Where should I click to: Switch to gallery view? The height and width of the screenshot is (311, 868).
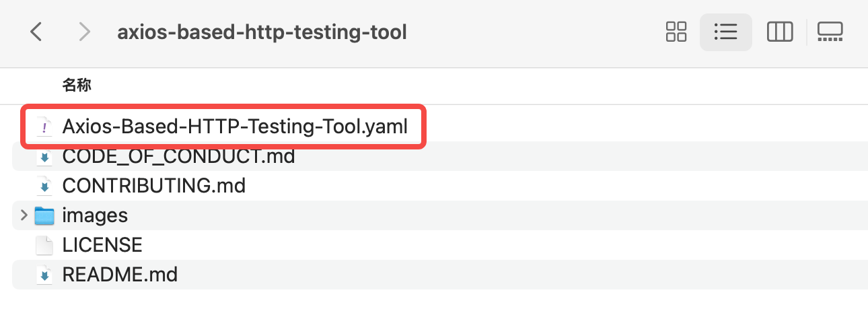click(x=830, y=32)
